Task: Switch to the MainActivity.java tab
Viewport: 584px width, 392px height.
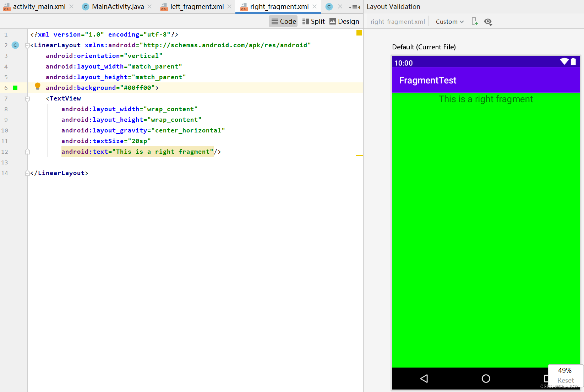Action: (x=117, y=6)
